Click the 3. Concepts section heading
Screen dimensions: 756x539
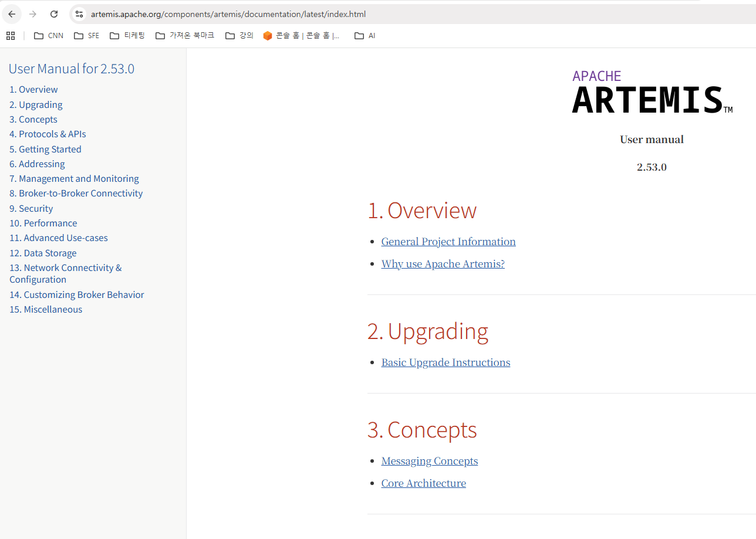click(423, 430)
